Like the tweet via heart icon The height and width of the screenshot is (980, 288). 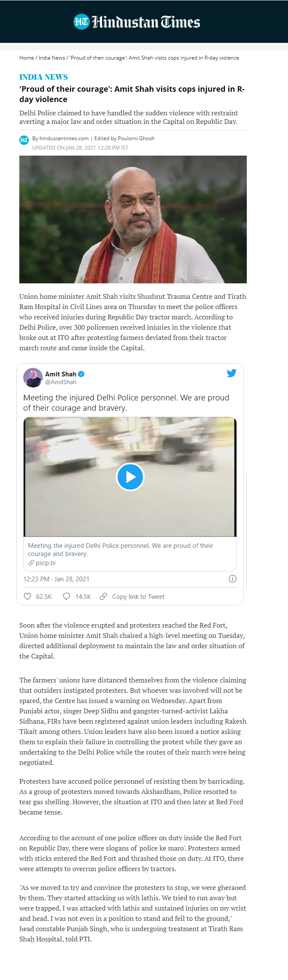click(27, 596)
